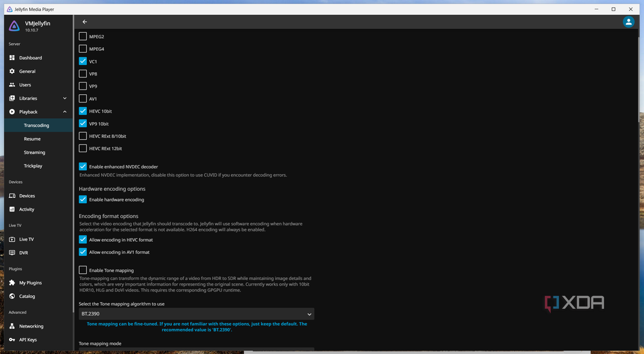Open the user profile avatar menu

pyautogui.click(x=629, y=22)
